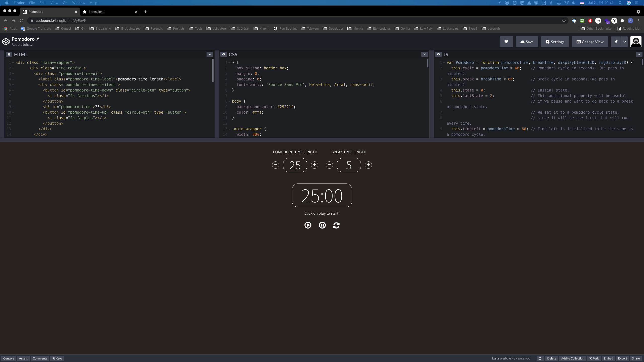Increase break time length with plus

(368, 165)
